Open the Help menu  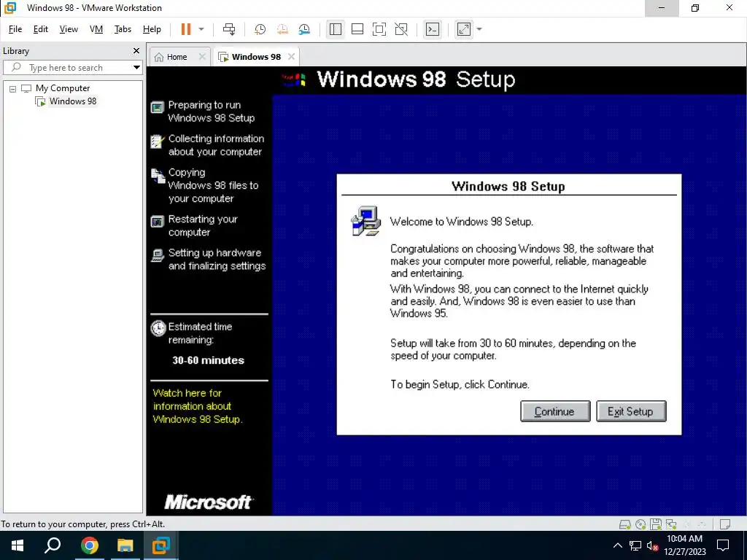click(x=152, y=29)
